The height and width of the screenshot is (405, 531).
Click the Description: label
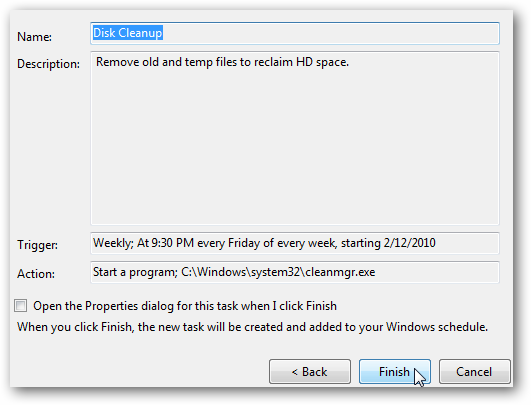point(48,64)
